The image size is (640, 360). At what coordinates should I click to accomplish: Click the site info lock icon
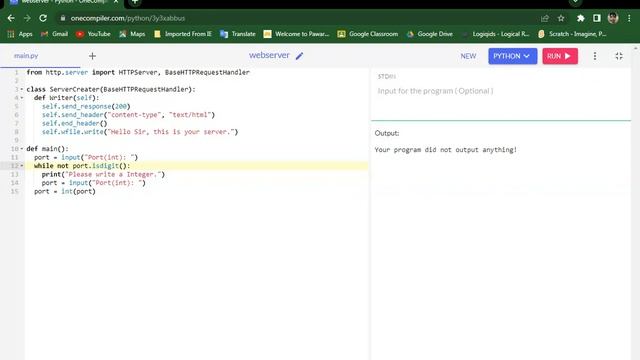[62, 18]
